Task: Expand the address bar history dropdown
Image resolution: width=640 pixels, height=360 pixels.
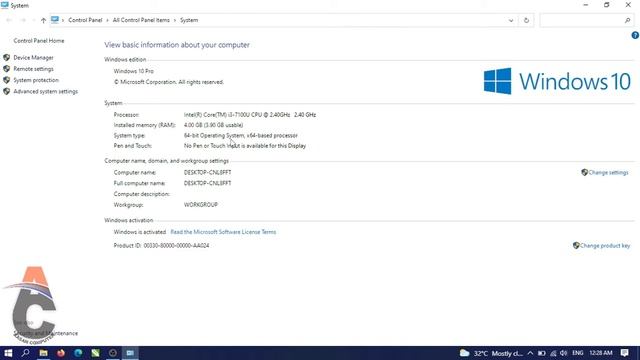Action: tap(511, 20)
